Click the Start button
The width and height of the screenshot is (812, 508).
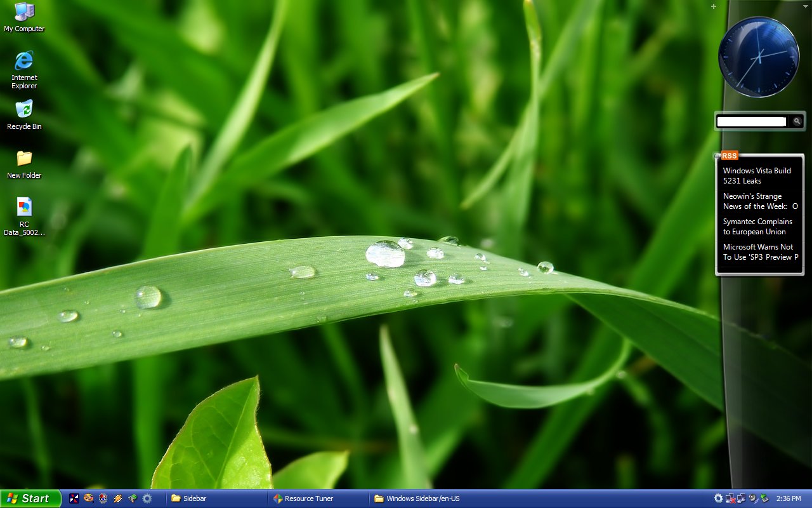30,498
